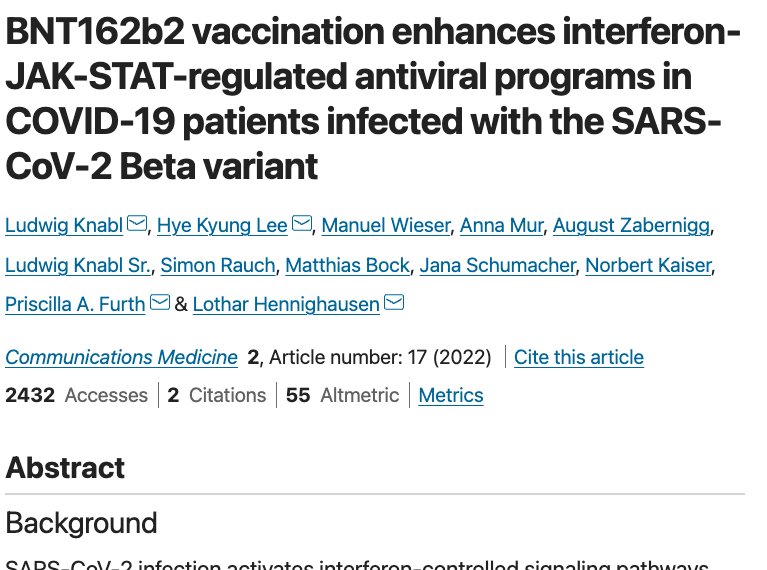The width and height of the screenshot is (767, 570).
Task: Click Cite this article link
Action: 579,357
